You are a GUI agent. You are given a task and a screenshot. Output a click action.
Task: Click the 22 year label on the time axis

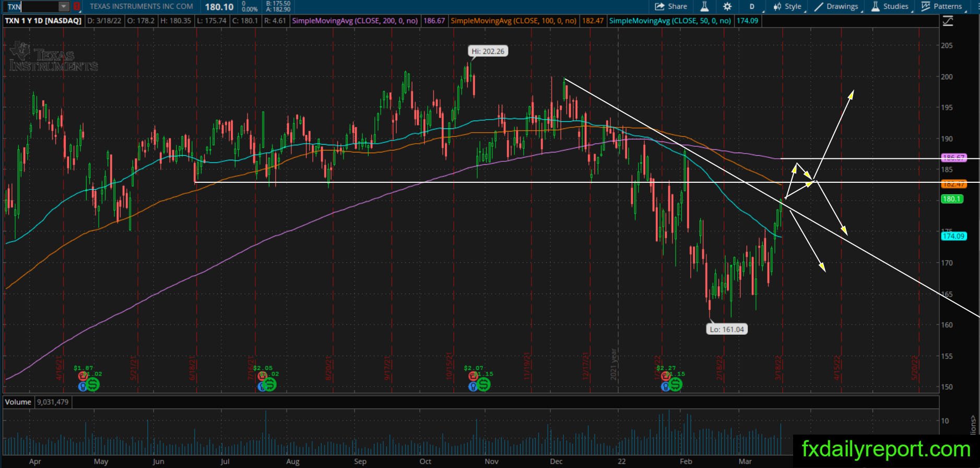621,462
